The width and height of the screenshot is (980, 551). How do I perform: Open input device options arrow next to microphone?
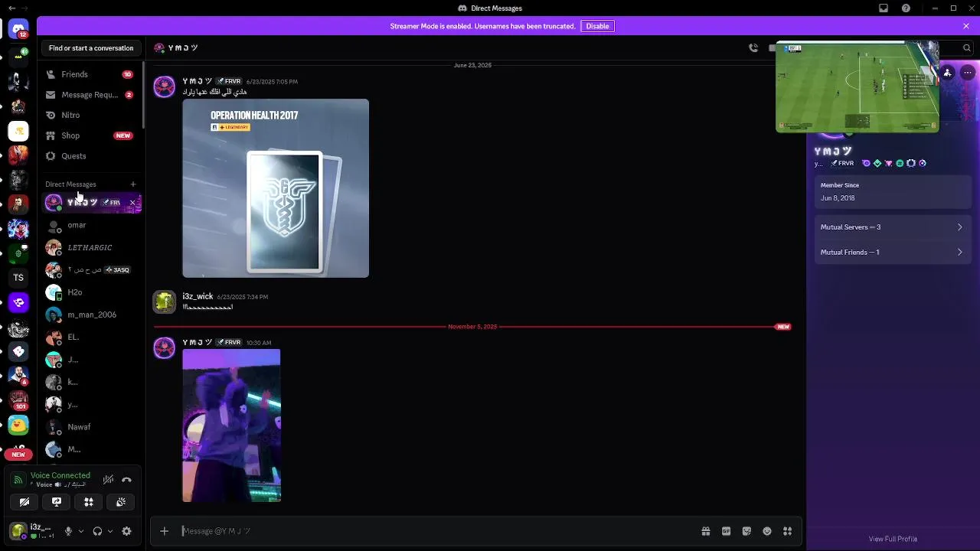tap(80, 531)
